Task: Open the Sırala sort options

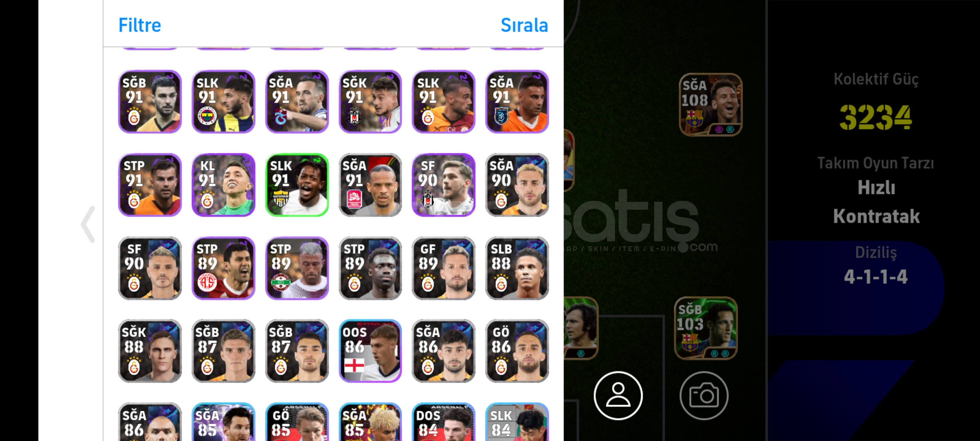Action: (524, 25)
